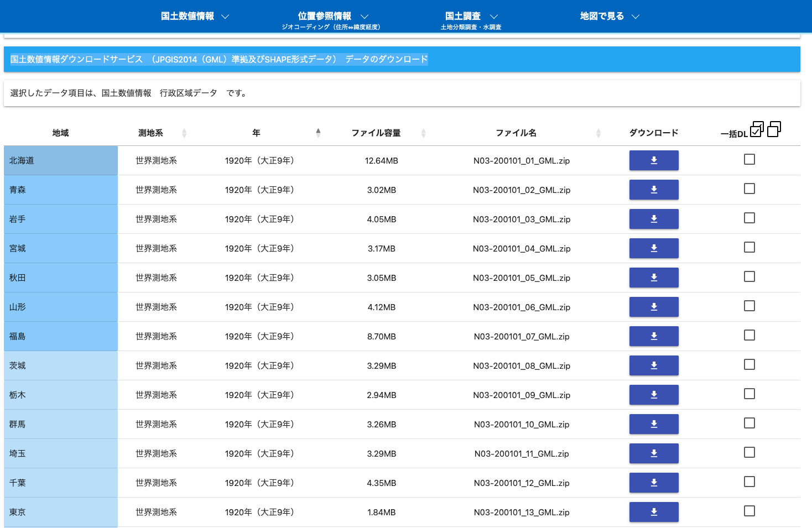This screenshot has height=528, width=812.
Task: Download the 北海道 N03-200101_01_GML.zip file
Action: point(653,160)
